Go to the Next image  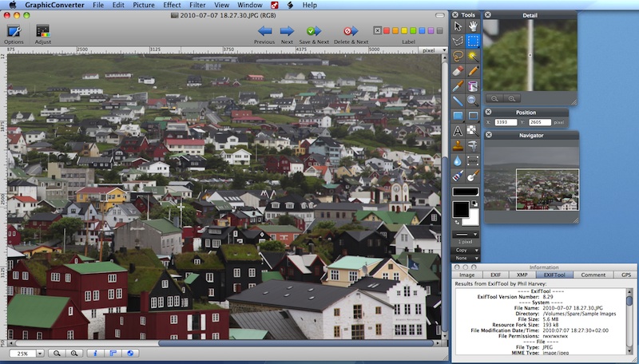click(x=287, y=32)
